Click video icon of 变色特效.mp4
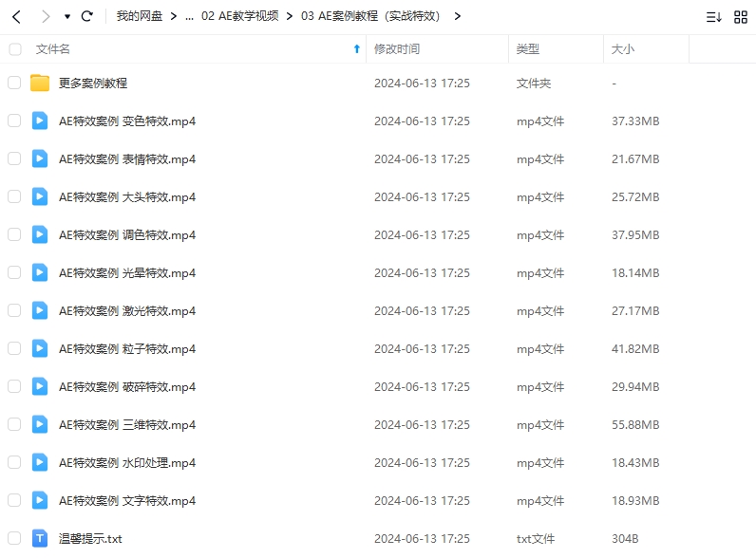This screenshot has height=558, width=756. click(40, 121)
